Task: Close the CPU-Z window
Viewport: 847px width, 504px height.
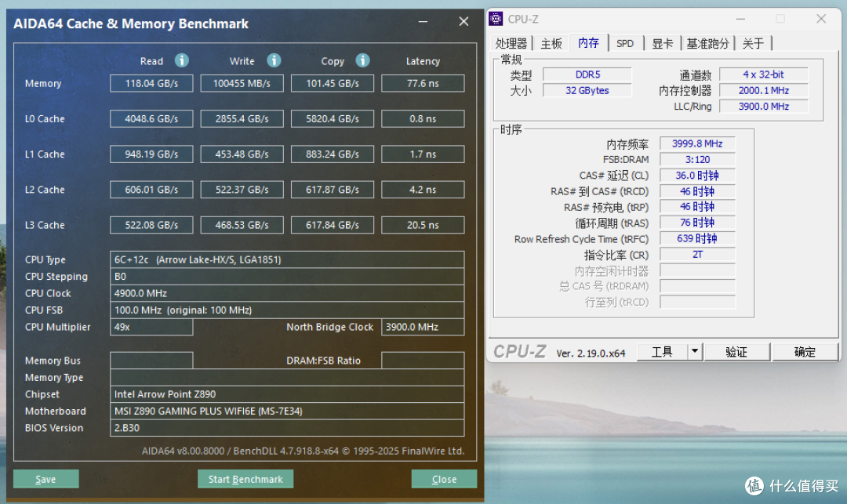Action: tap(821, 19)
